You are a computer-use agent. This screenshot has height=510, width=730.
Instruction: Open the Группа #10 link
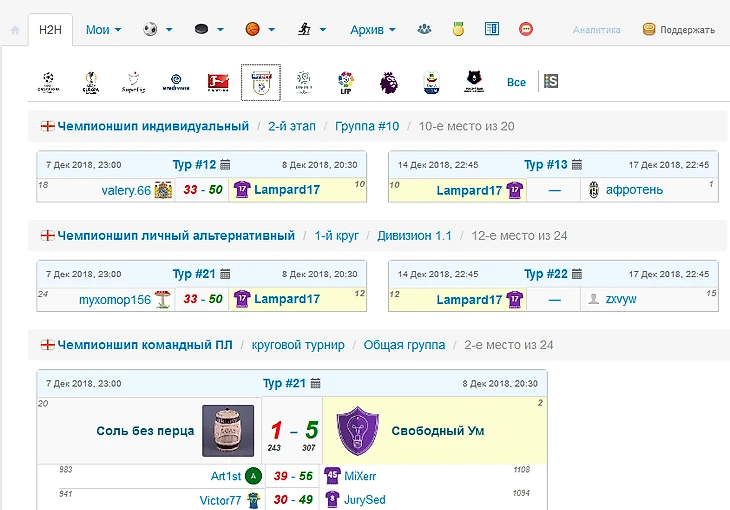click(367, 126)
